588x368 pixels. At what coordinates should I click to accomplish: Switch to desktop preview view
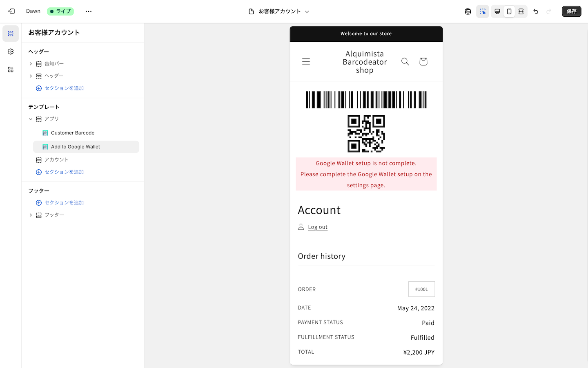pyautogui.click(x=497, y=11)
